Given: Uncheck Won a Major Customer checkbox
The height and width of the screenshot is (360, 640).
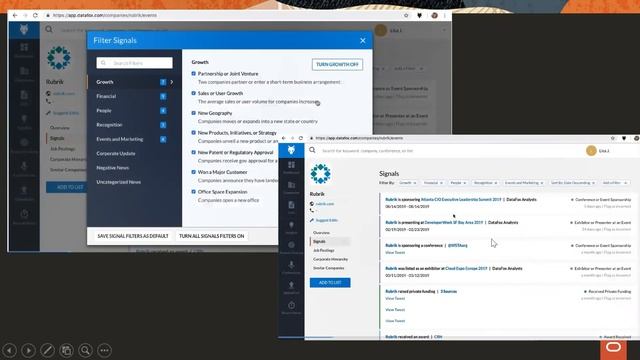Looking at the screenshot, I should pos(193,172).
